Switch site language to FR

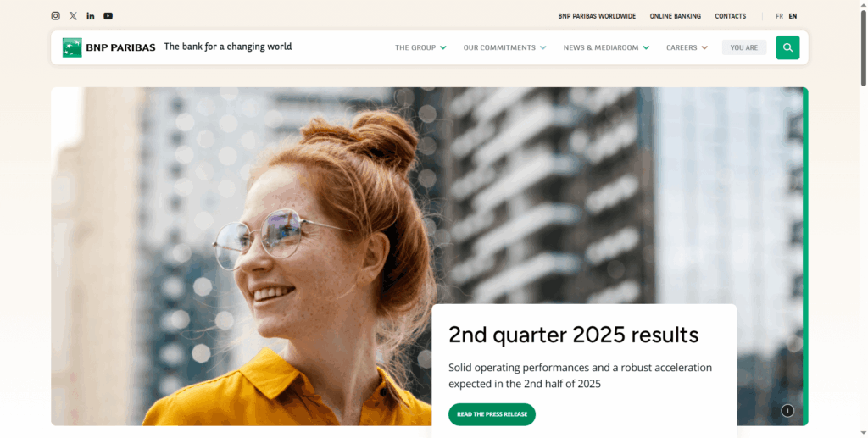[x=780, y=17]
